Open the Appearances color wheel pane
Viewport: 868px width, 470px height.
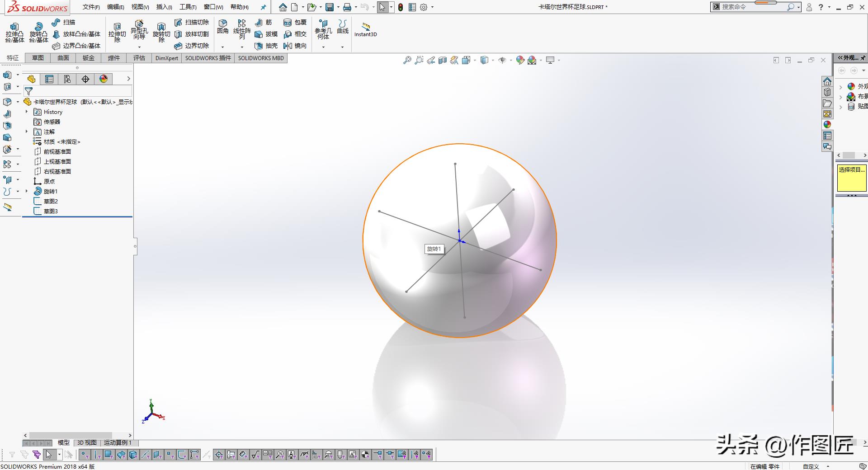coord(827,125)
